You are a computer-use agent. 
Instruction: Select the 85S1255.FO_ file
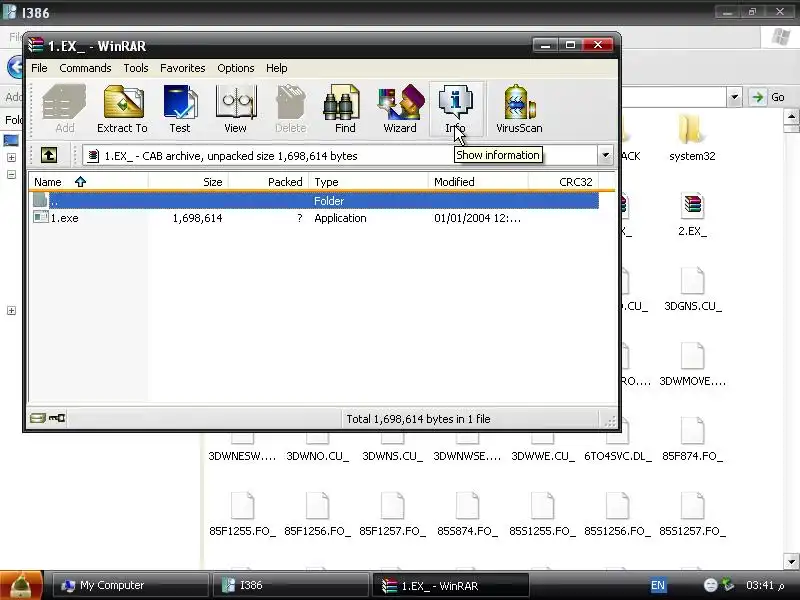pyautogui.click(x=542, y=514)
